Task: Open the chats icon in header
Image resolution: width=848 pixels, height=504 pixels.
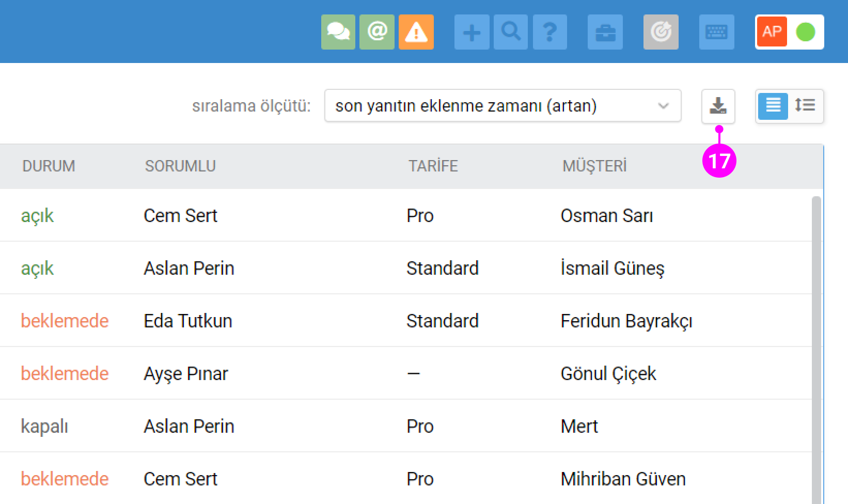Action: tap(338, 32)
